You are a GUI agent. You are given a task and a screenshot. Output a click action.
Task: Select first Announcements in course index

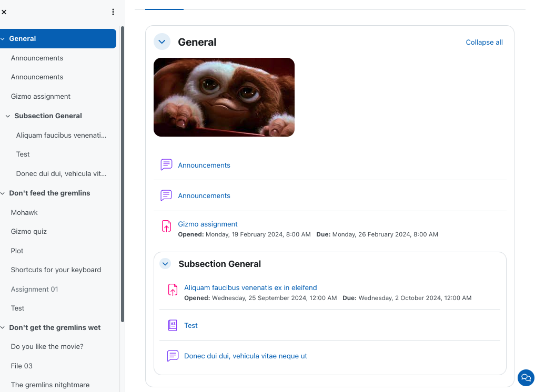click(37, 58)
